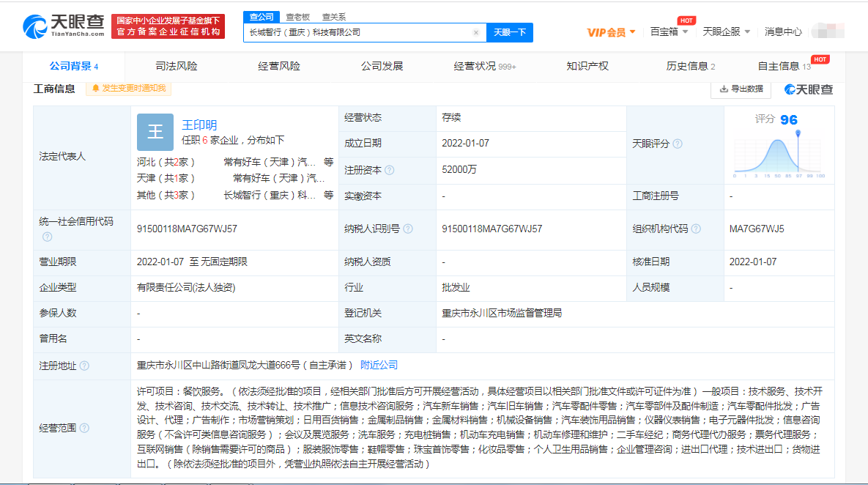Open 消息中心
This screenshot has width=868, height=485.
click(x=783, y=32)
